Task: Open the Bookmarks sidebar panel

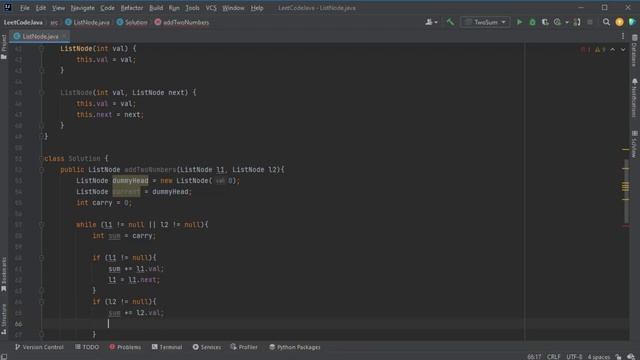Action: click(4, 274)
